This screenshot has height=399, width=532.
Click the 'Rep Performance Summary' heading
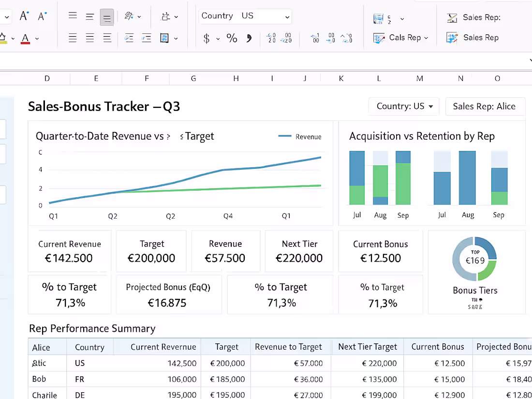click(92, 328)
